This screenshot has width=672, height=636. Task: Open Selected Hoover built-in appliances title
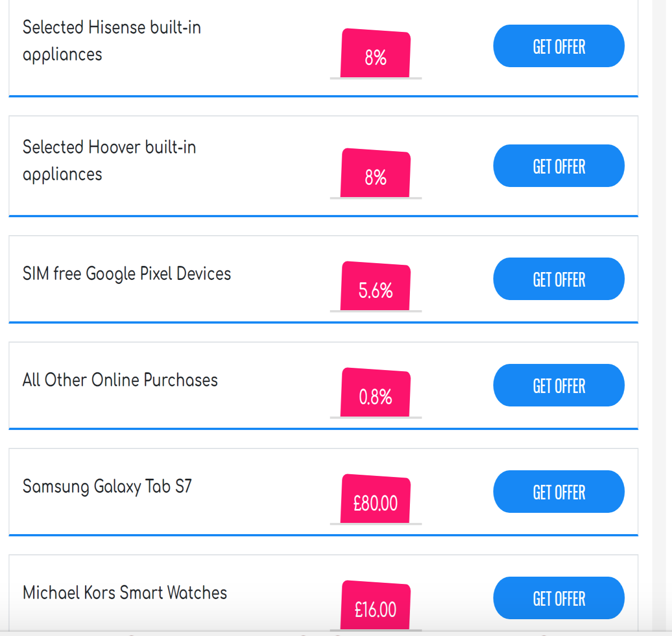109,161
